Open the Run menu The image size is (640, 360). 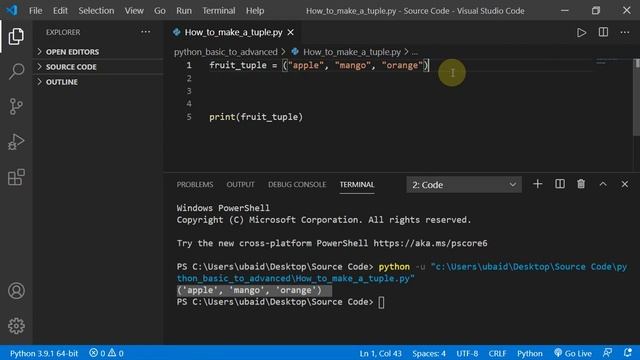[184, 11]
